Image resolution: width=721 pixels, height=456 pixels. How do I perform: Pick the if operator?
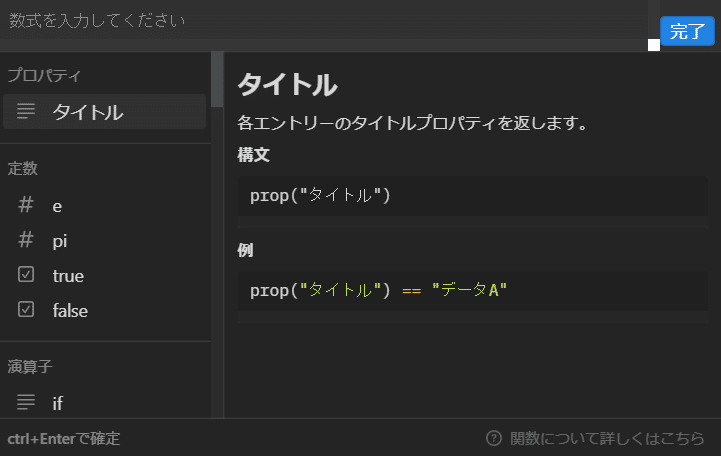[105, 403]
